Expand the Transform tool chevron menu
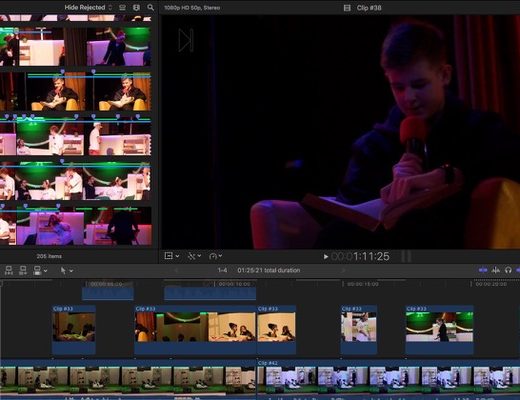This screenshot has height=400, width=520. (177, 256)
